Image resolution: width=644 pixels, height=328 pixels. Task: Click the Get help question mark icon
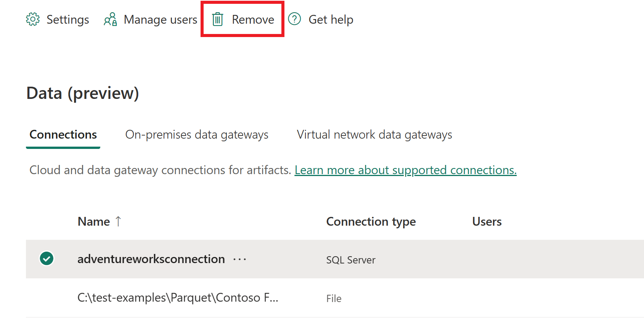click(294, 19)
